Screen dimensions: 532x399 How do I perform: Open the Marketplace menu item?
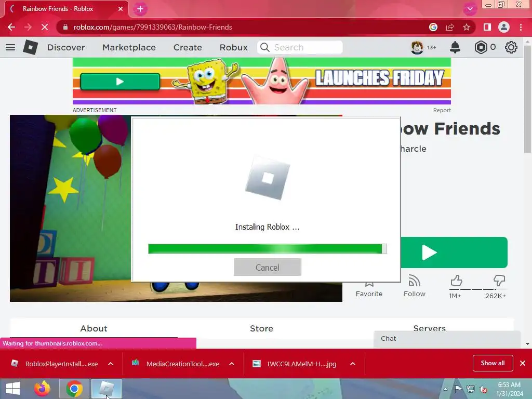pos(129,47)
